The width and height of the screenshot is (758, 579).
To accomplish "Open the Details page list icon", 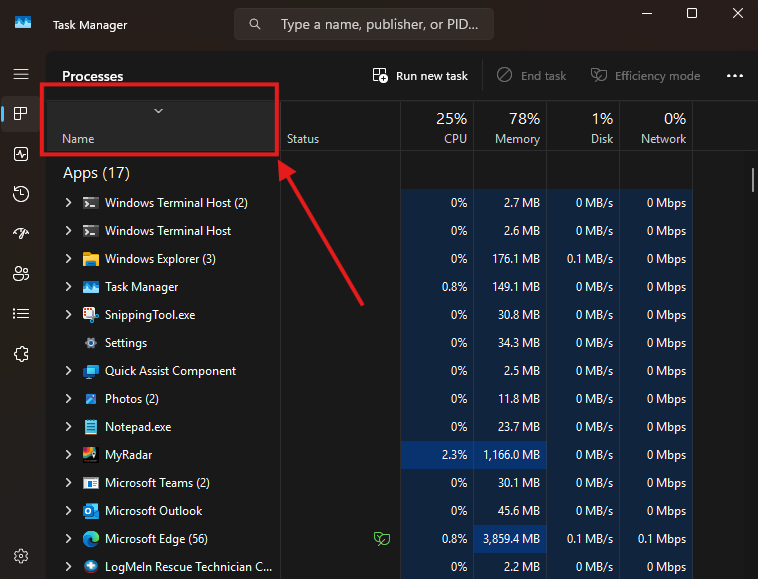I will (21, 314).
